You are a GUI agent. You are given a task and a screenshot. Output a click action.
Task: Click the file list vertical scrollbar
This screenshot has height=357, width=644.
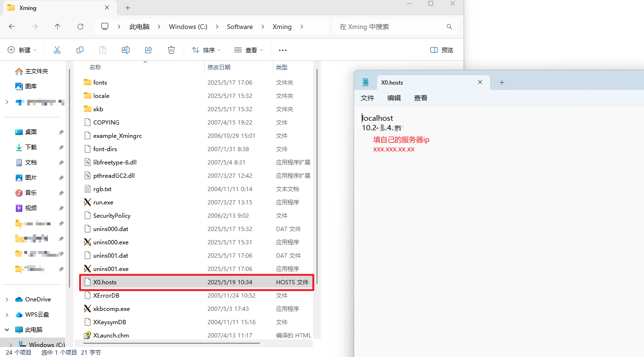tap(317, 176)
